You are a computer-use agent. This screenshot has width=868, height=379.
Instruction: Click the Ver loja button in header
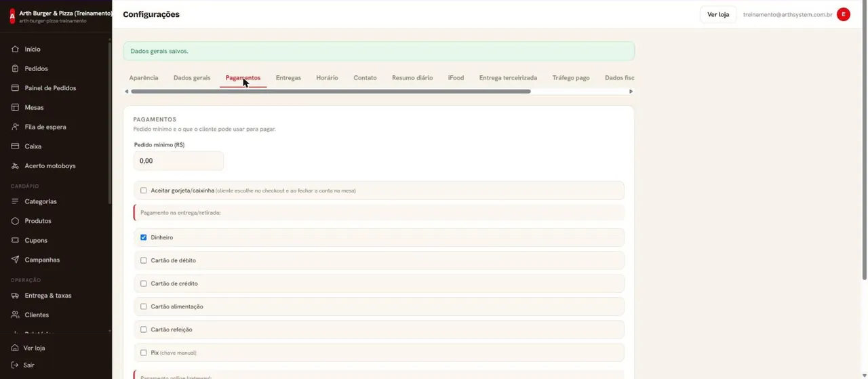coord(718,14)
